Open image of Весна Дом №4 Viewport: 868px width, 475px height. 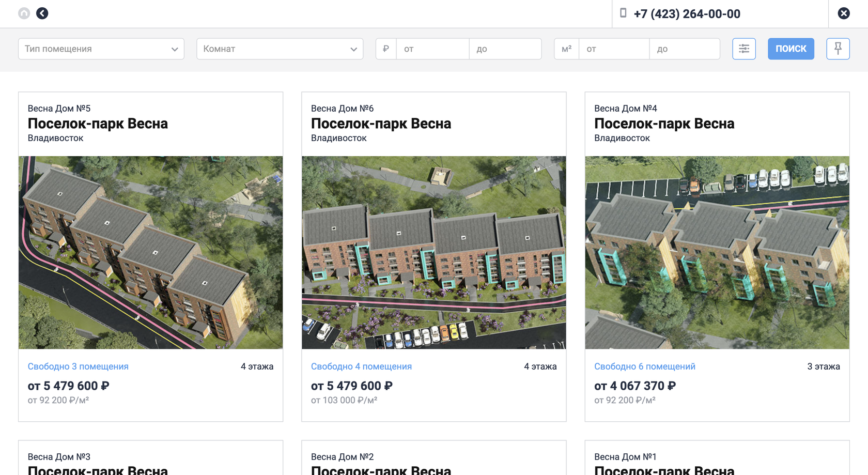(x=717, y=253)
